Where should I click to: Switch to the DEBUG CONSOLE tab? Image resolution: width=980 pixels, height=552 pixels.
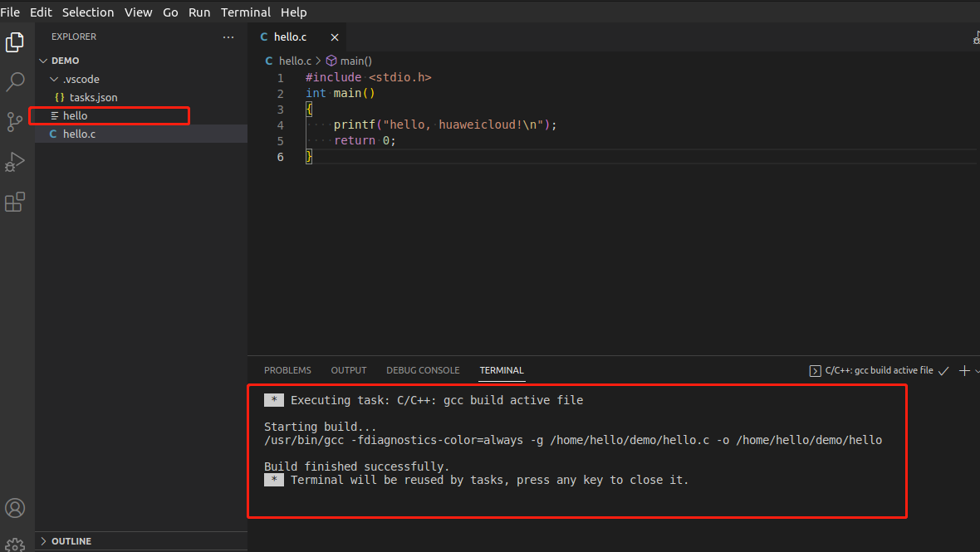coord(423,370)
